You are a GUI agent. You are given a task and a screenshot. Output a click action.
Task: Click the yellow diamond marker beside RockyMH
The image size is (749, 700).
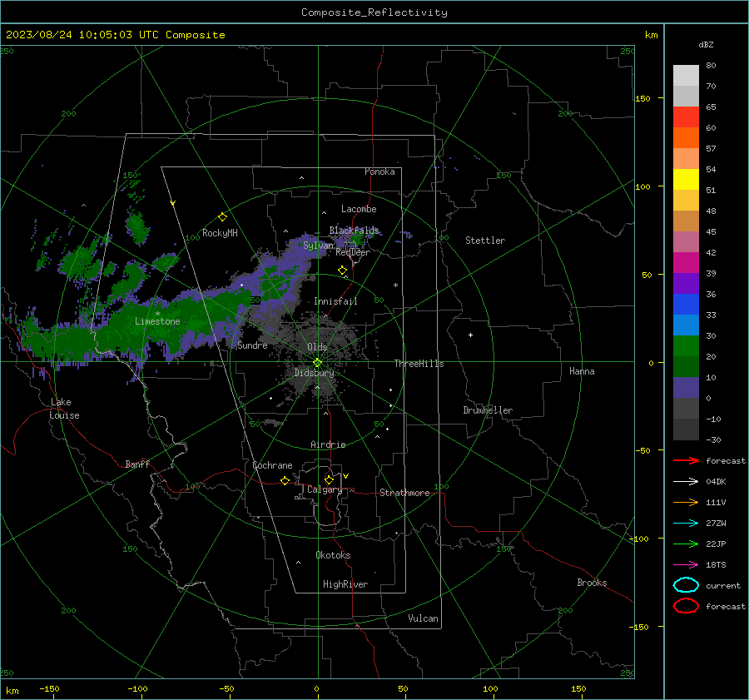tap(222, 217)
